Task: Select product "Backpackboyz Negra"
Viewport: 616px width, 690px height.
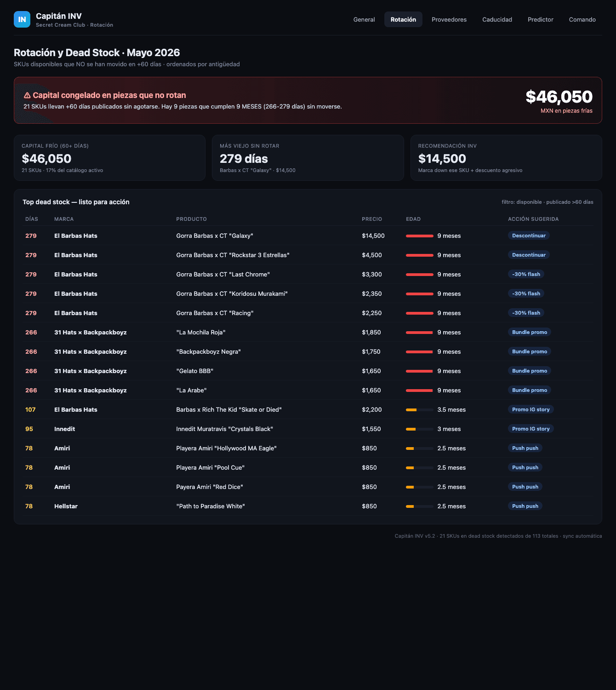Action: pyautogui.click(x=208, y=351)
